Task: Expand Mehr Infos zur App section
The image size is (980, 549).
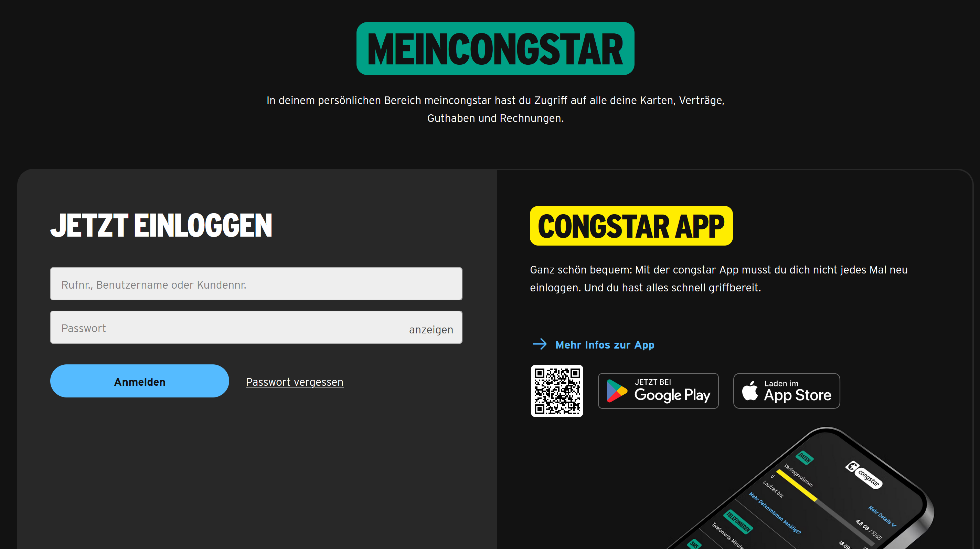Action: point(605,344)
